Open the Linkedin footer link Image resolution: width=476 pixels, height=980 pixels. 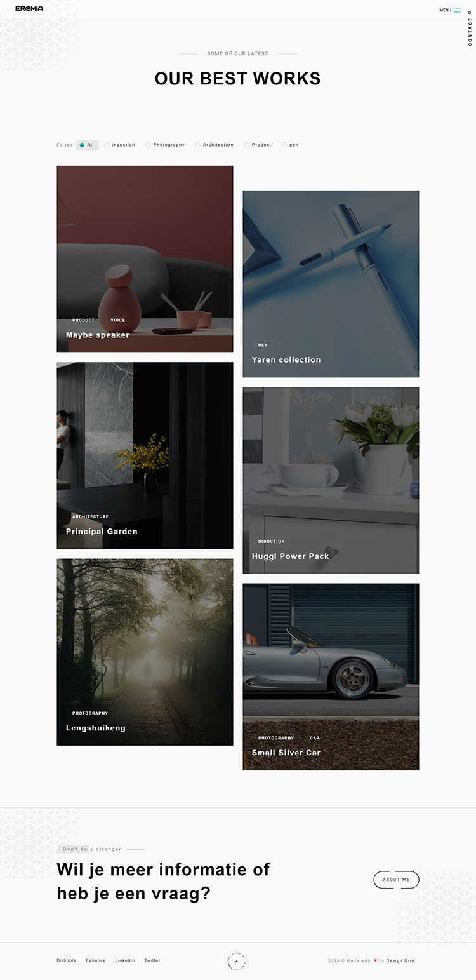point(126,961)
